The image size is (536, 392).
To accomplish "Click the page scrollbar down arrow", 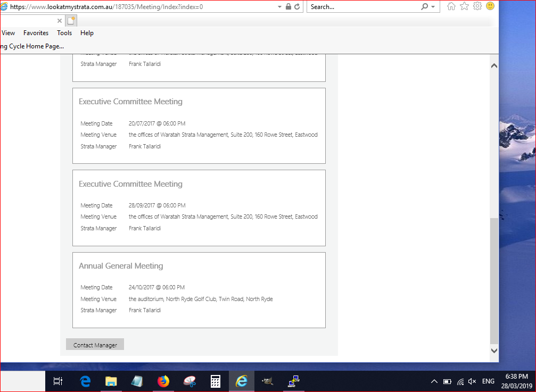I will (493, 351).
